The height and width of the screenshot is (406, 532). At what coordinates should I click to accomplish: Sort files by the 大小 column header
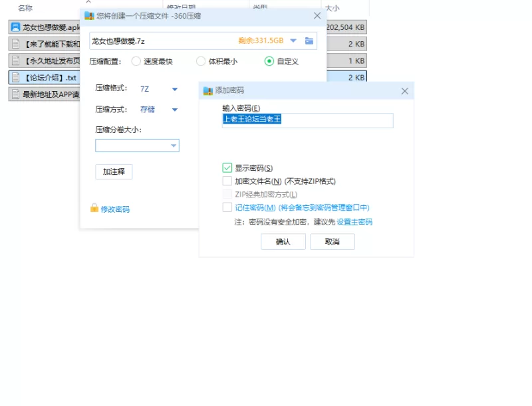332,8
